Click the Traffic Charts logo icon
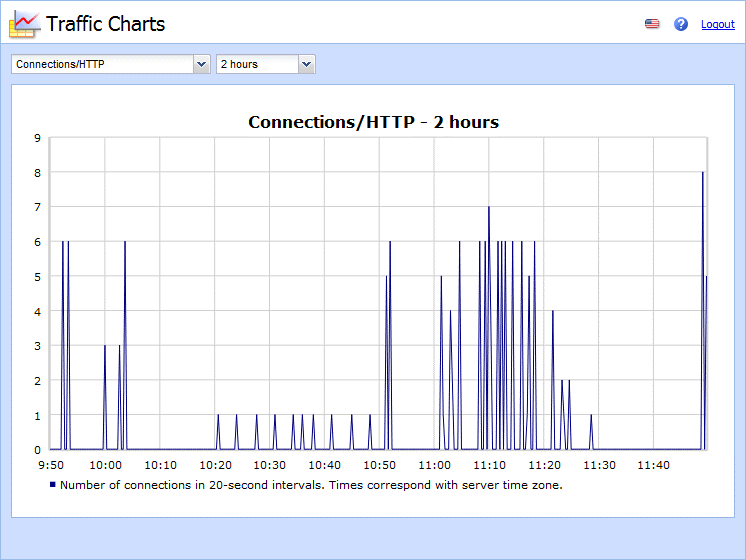 tap(24, 24)
